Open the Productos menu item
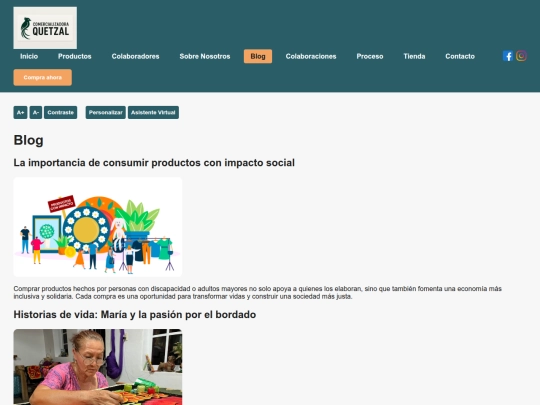The image size is (540, 405). pos(75,56)
